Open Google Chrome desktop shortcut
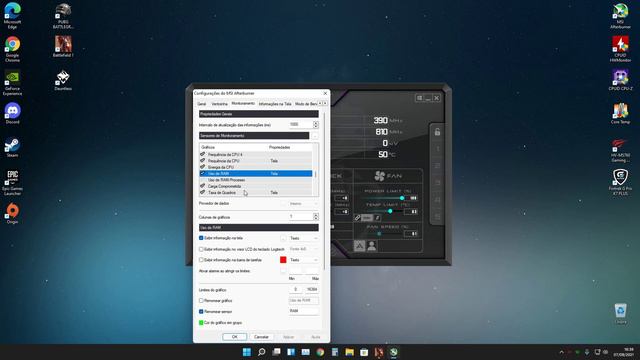640x360 pixels. (12, 49)
